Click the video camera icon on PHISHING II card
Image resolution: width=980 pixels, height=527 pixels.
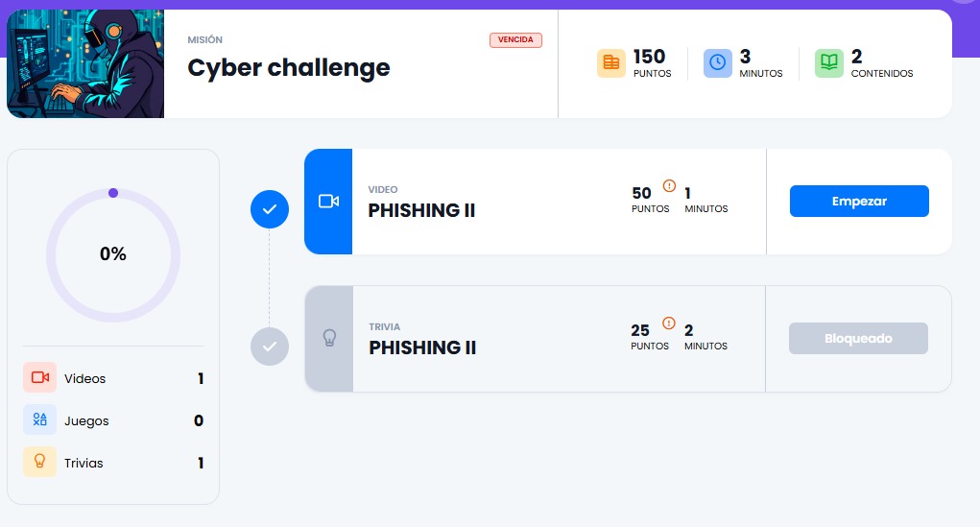tap(328, 202)
